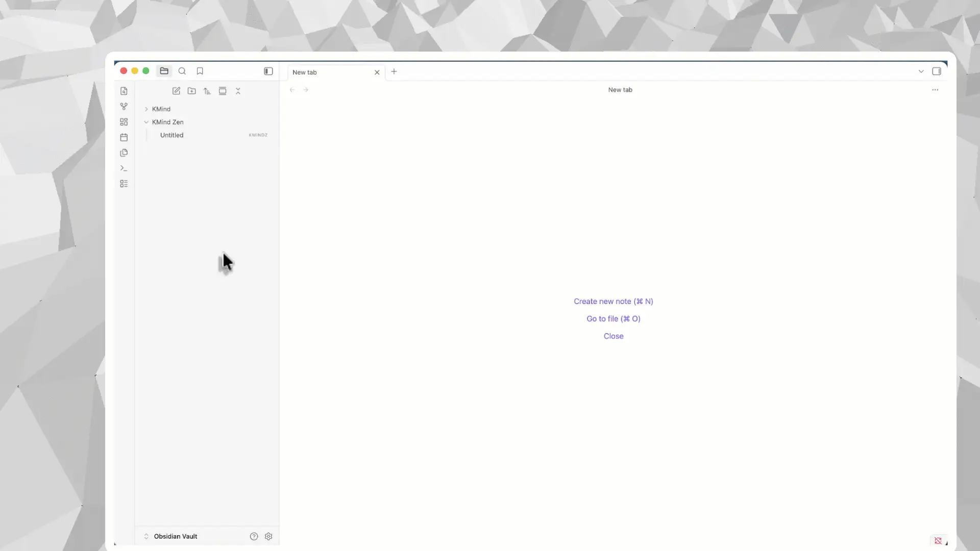This screenshot has height=551, width=980.
Task: Open the Obsidian Vault switcher
Action: coord(170,536)
